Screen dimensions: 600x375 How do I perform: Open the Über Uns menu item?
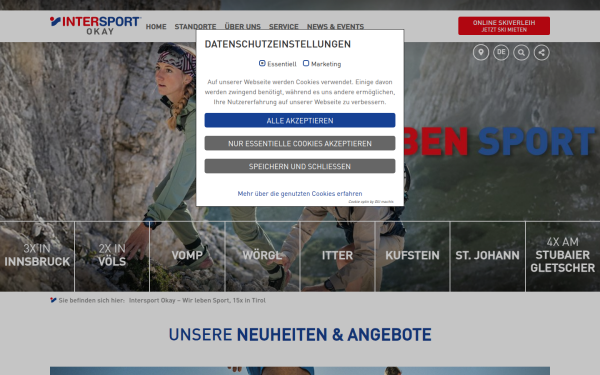pyautogui.click(x=243, y=27)
